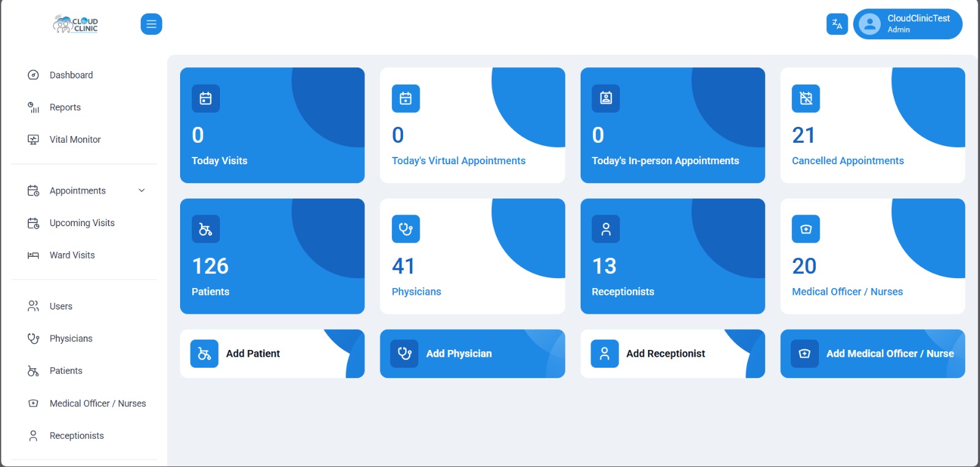Open Dashboard from the sidebar
Screen dimensions: 980x467
(71, 75)
